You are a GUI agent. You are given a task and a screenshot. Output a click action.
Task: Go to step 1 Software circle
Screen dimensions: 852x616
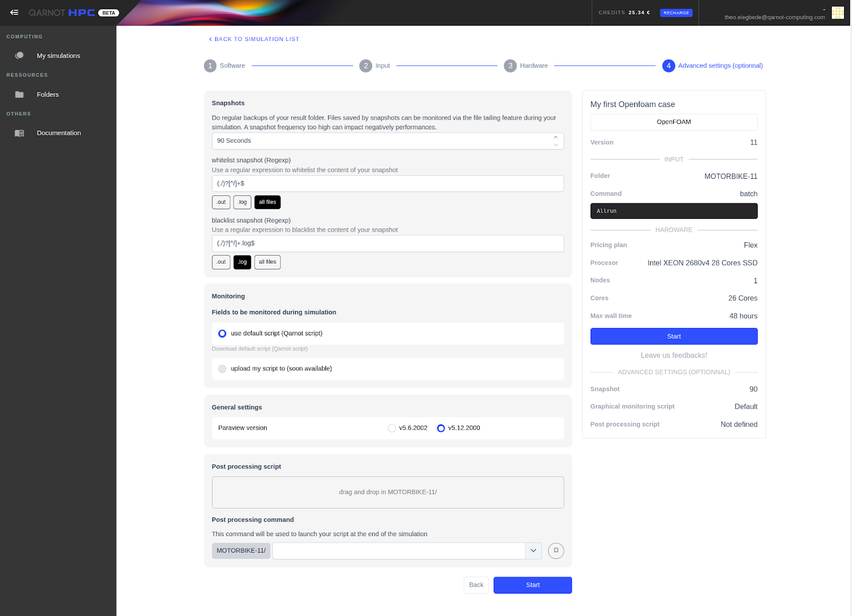pos(210,65)
